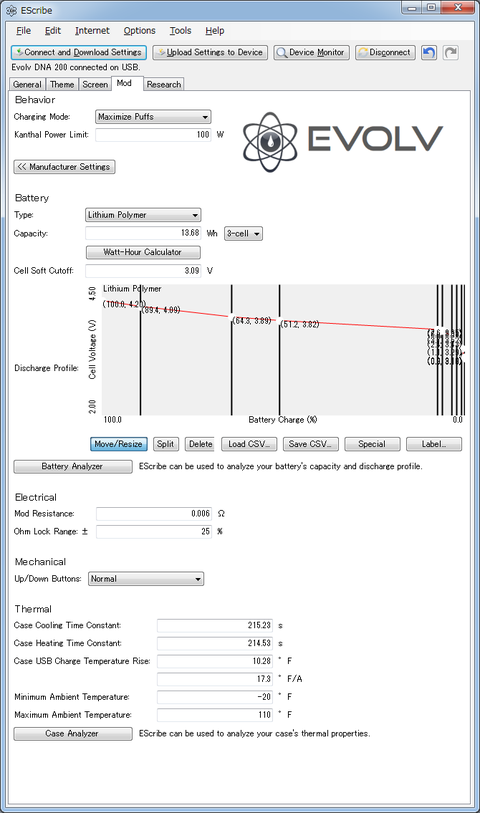This screenshot has height=813, width=480.
Task: Switch to the Research tab
Action: pyautogui.click(x=164, y=84)
